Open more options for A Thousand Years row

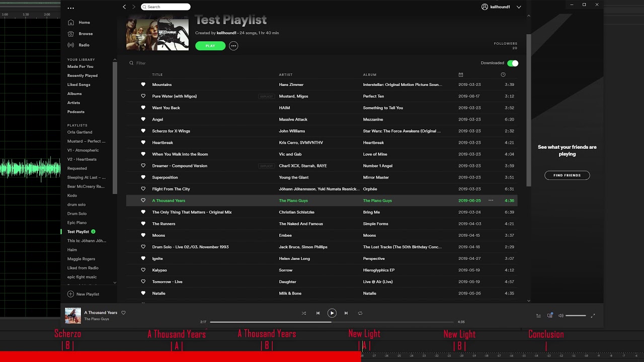(491, 201)
